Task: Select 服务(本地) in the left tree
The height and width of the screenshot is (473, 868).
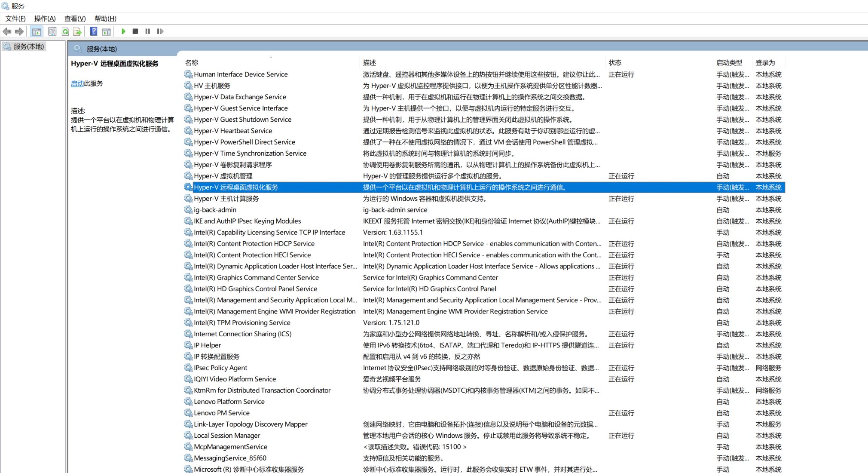Action: coord(28,46)
